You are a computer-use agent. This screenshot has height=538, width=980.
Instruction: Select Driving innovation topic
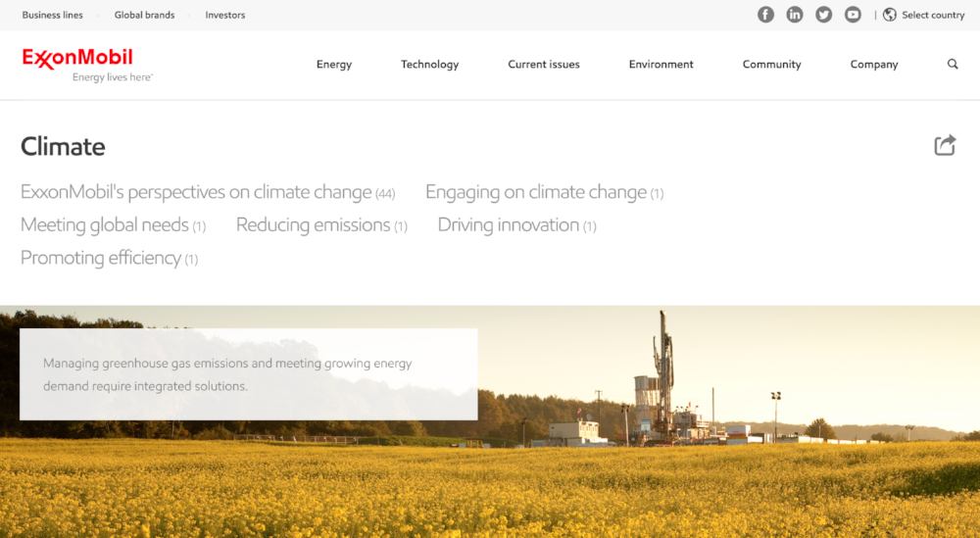coord(516,225)
